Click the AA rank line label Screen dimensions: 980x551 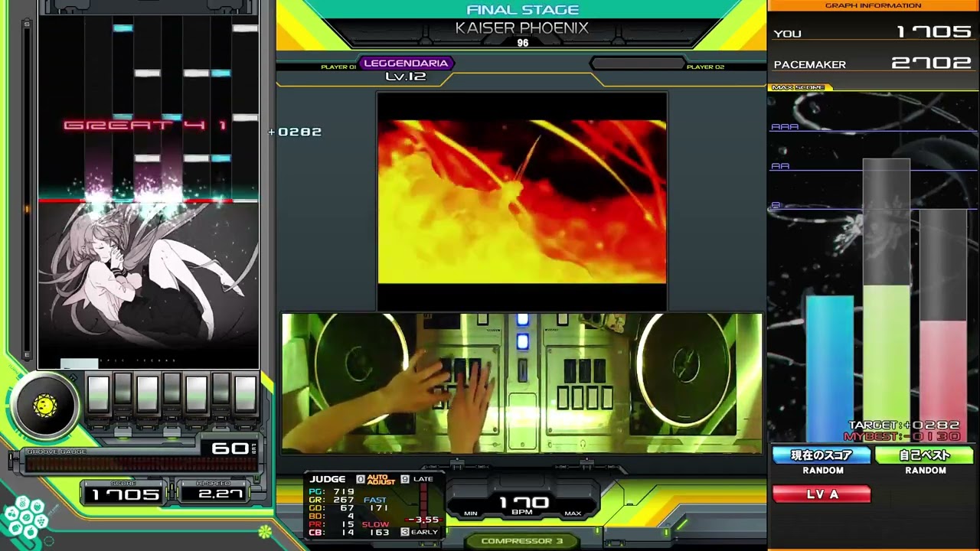(x=780, y=165)
